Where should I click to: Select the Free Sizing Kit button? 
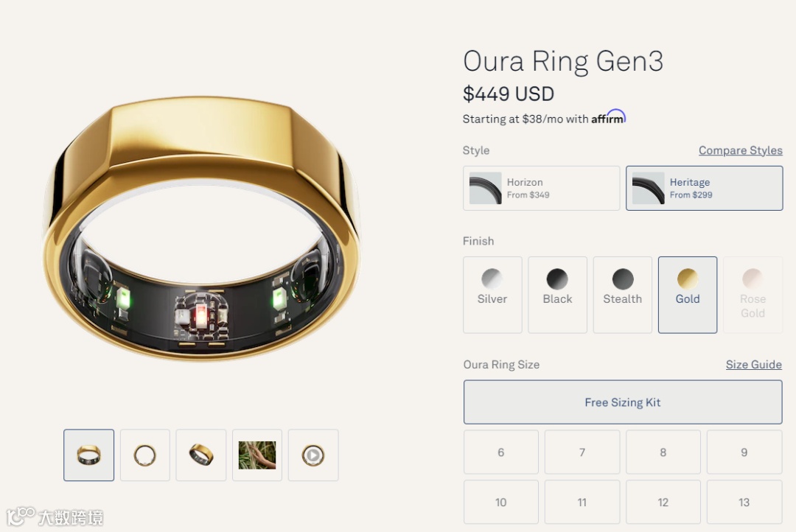(x=622, y=402)
